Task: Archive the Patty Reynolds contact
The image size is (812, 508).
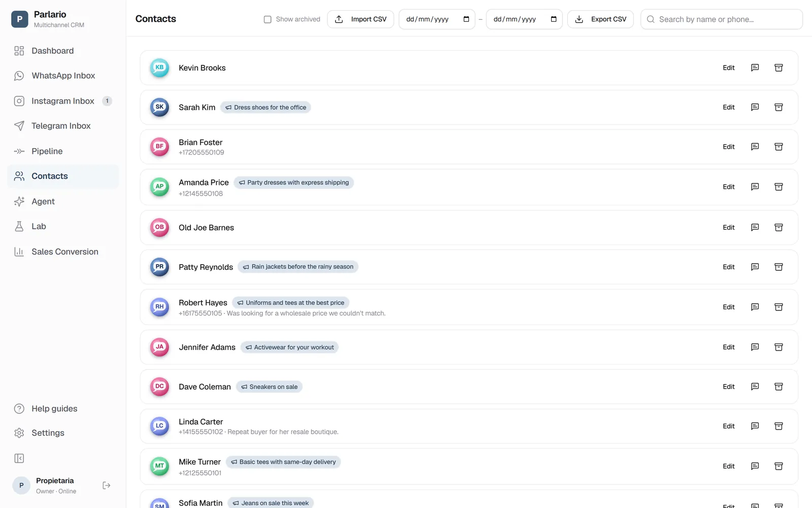Action: tap(779, 267)
